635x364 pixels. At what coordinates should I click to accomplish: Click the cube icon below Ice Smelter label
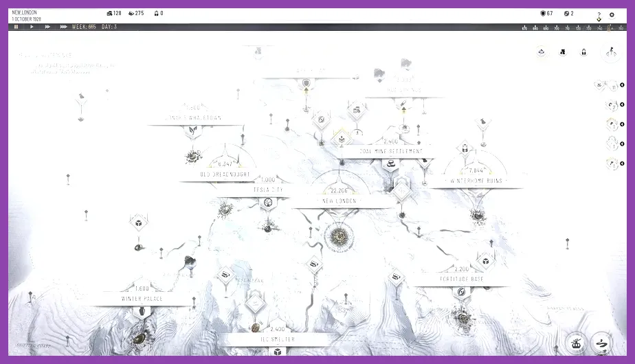tap(278, 352)
